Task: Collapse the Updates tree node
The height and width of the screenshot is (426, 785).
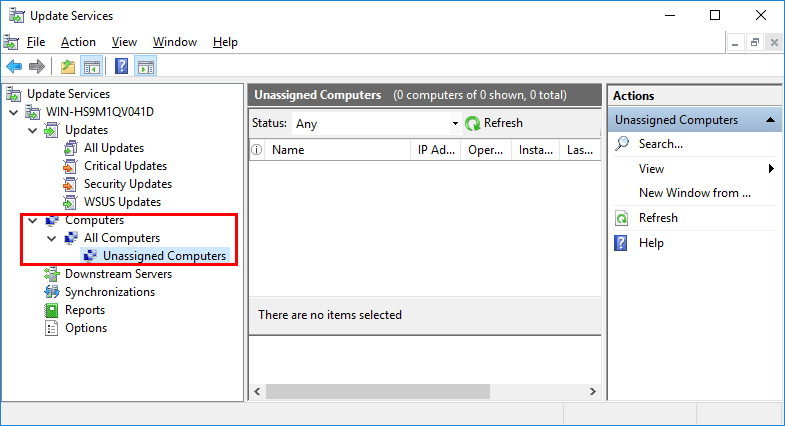Action: (x=33, y=130)
